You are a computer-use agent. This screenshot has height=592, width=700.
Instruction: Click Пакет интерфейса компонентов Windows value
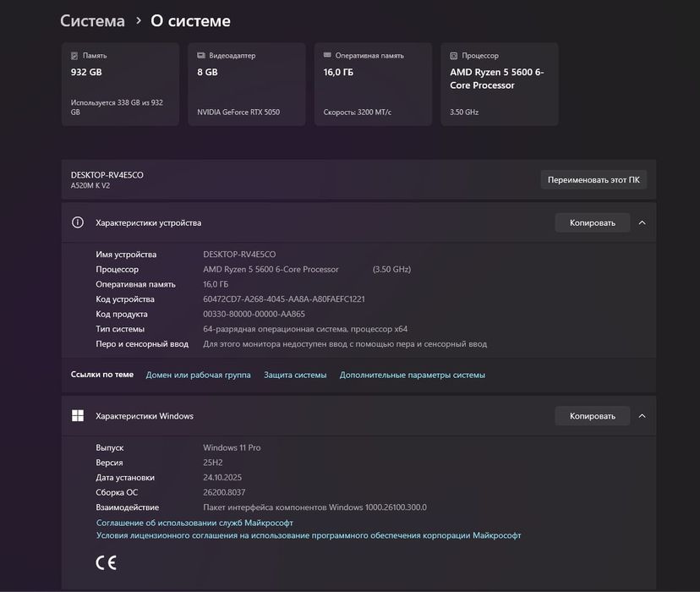pyautogui.click(x=314, y=507)
